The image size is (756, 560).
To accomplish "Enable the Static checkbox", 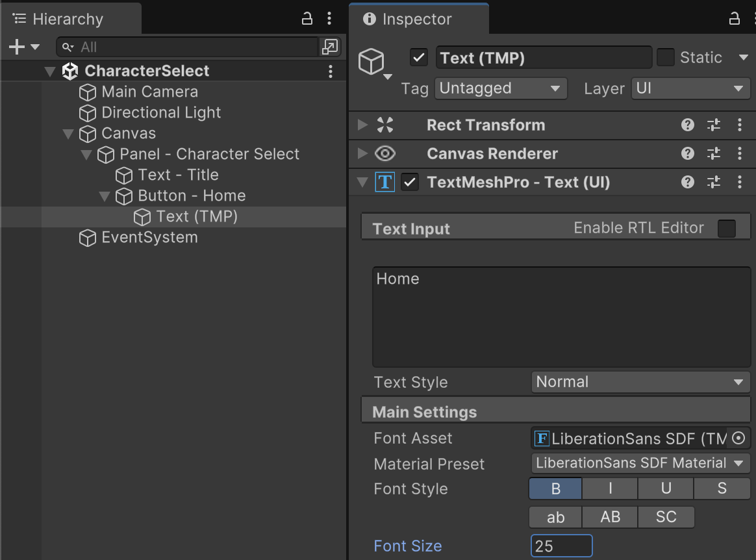I will click(x=666, y=58).
